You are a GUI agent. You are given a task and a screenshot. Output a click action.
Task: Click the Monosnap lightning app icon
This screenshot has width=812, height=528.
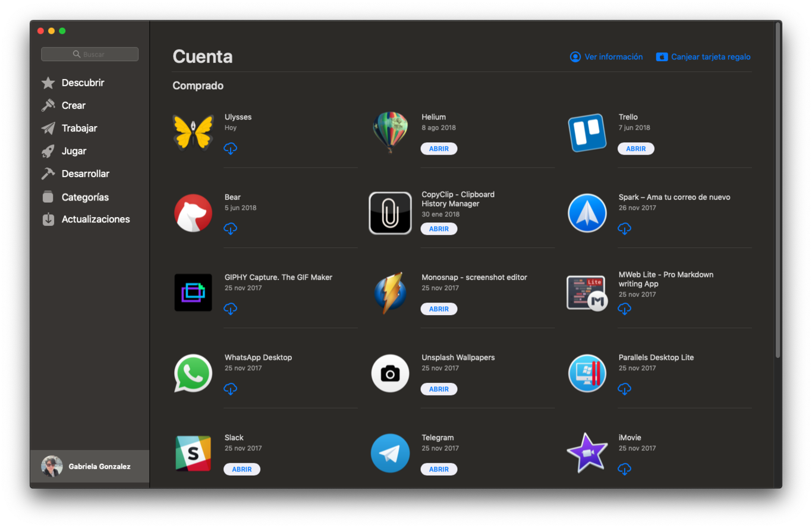point(390,293)
